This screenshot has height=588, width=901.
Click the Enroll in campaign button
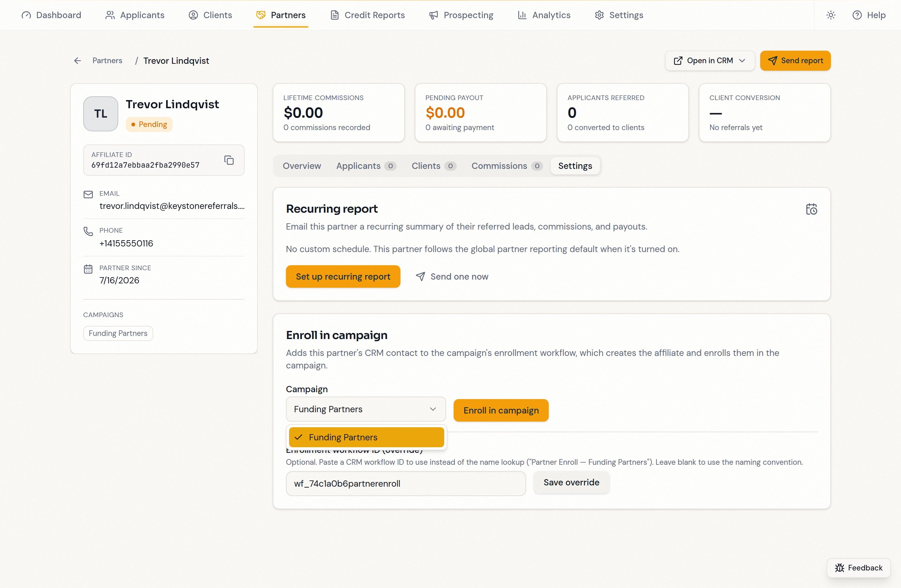coord(501,410)
